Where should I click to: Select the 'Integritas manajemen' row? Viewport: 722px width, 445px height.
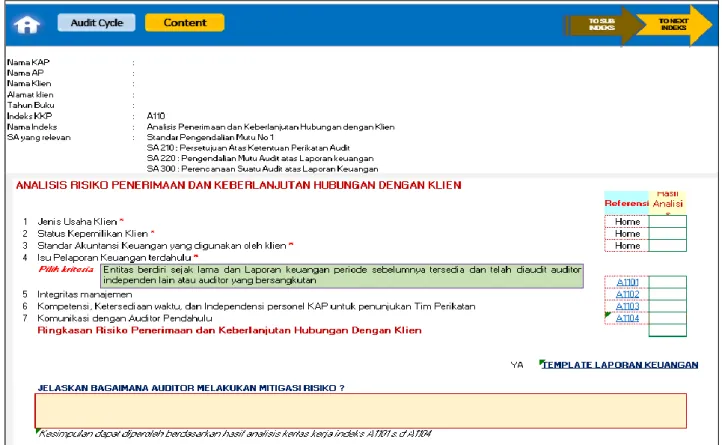pyautogui.click(x=85, y=294)
